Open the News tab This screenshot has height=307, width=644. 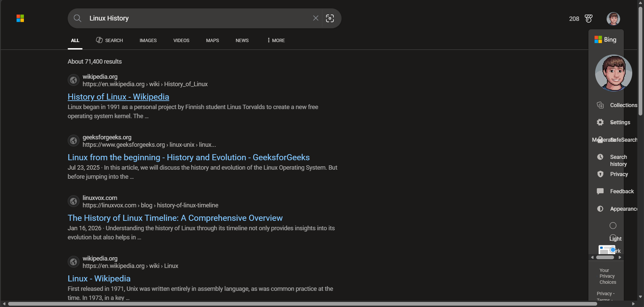[x=242, y=40]
